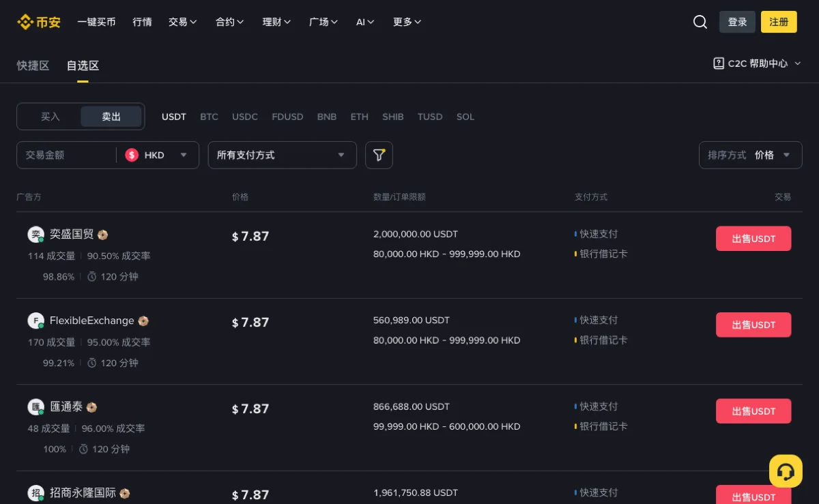The width and height of the screenshot is (819, 504).
Task: Expand the 合约 navigation menu
Action: [229, 22]
